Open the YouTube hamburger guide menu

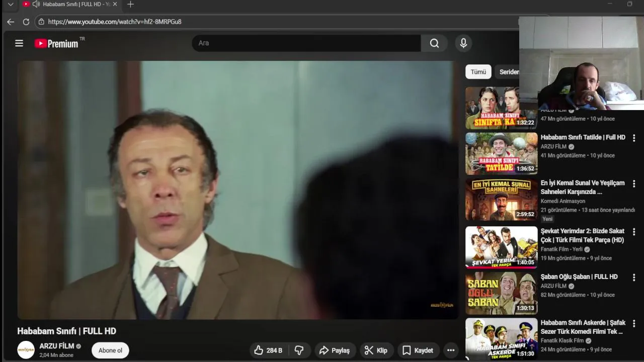tap(19, 43)
